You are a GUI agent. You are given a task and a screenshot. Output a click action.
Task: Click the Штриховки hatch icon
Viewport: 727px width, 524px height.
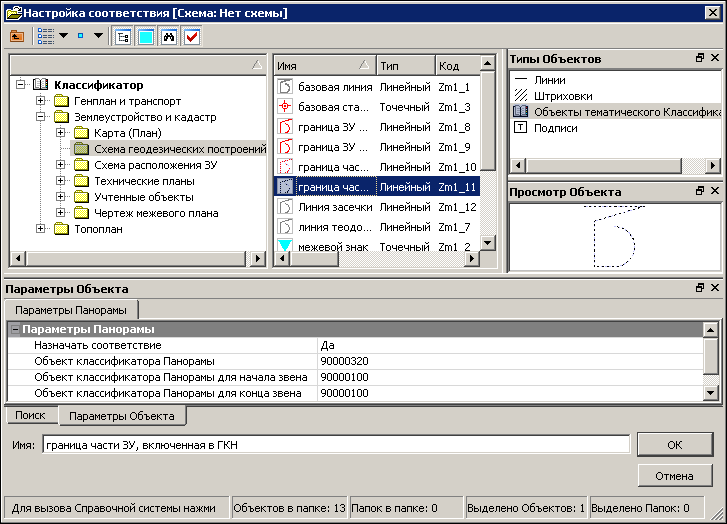(x=521, y=96)
